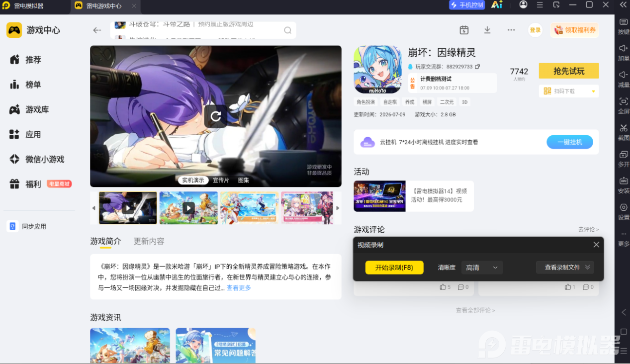Open the downloads icon in header

pyautogui.click(x=487, y=30)
